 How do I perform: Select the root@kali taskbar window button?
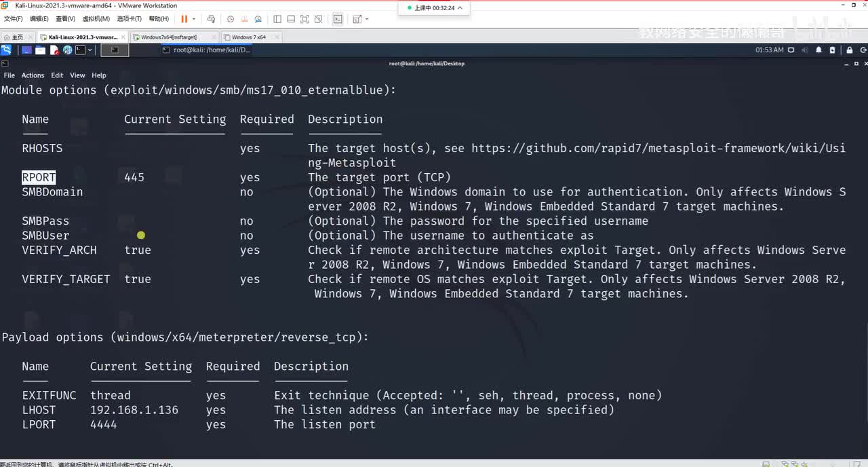click(x=207, y=50)
